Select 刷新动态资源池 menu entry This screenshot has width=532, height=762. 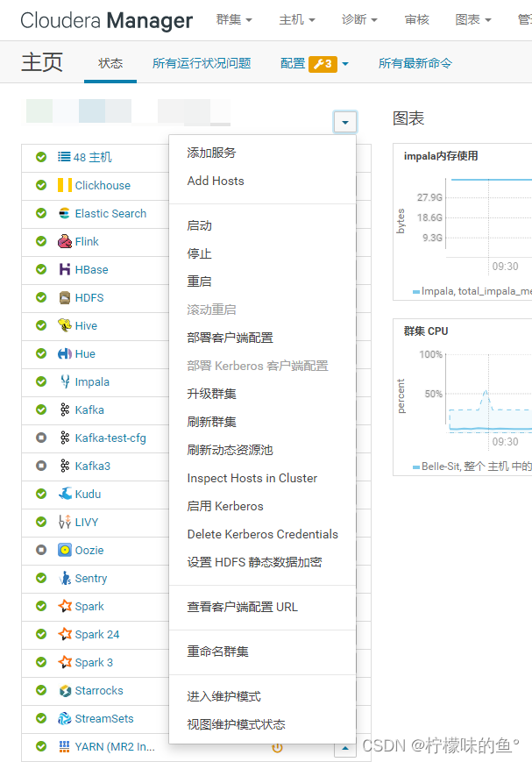(x=262, y=450)
